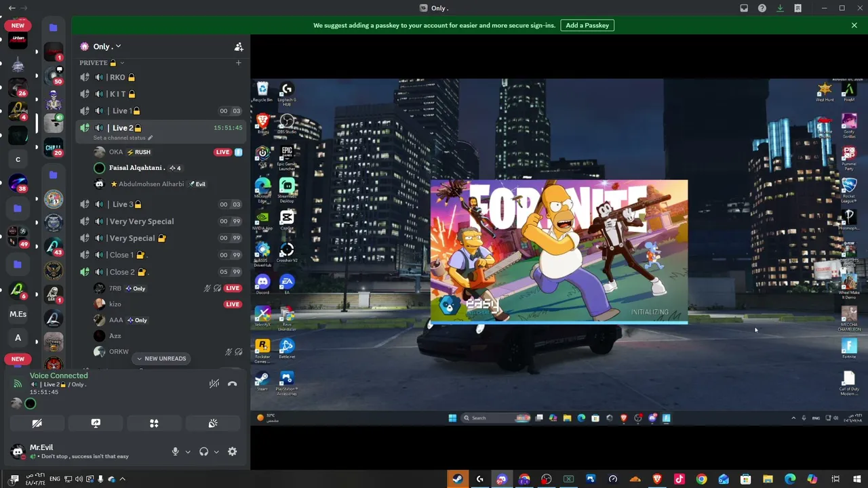Switch the ENG input language indicator
868x488 pixels.
pyautogui.click(x=55, y=479)
